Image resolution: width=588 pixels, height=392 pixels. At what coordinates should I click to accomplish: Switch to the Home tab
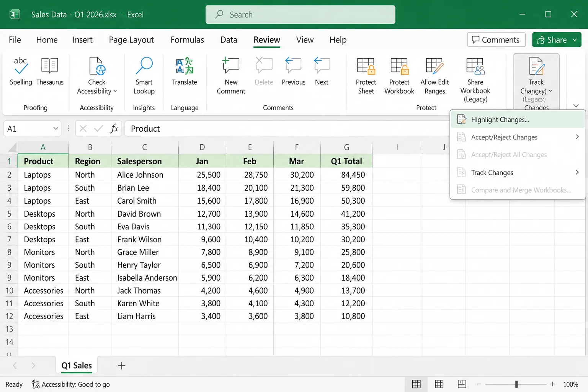coord(47,40)
